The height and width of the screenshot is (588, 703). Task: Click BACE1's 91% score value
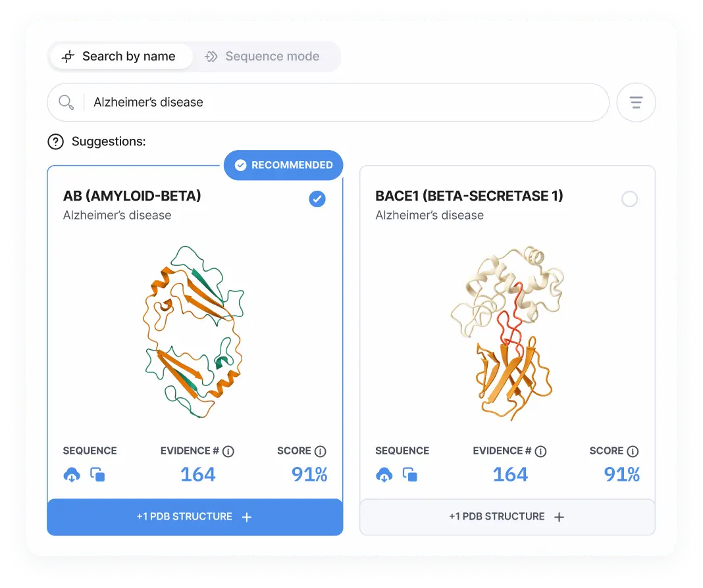[621, 474]
